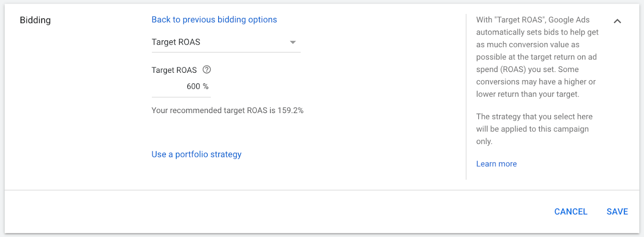Open the Use a portfolio strategy link

[x=196, y=155]
